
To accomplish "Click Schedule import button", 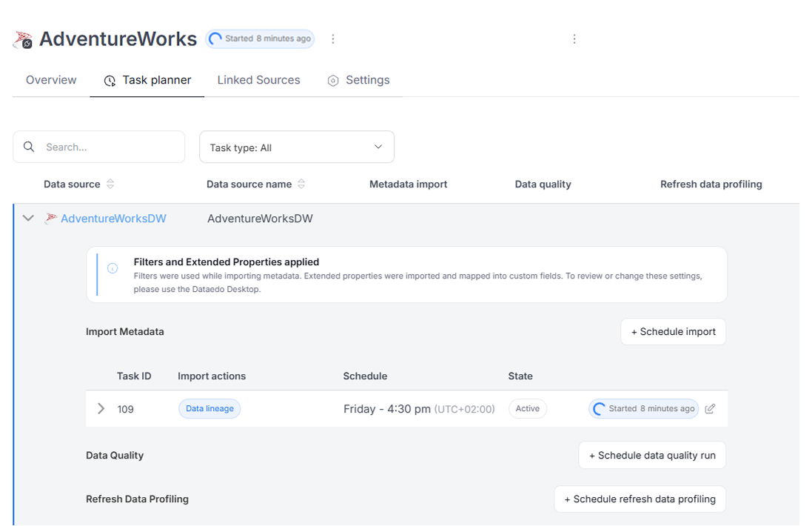I will click(x=674, y=332).
